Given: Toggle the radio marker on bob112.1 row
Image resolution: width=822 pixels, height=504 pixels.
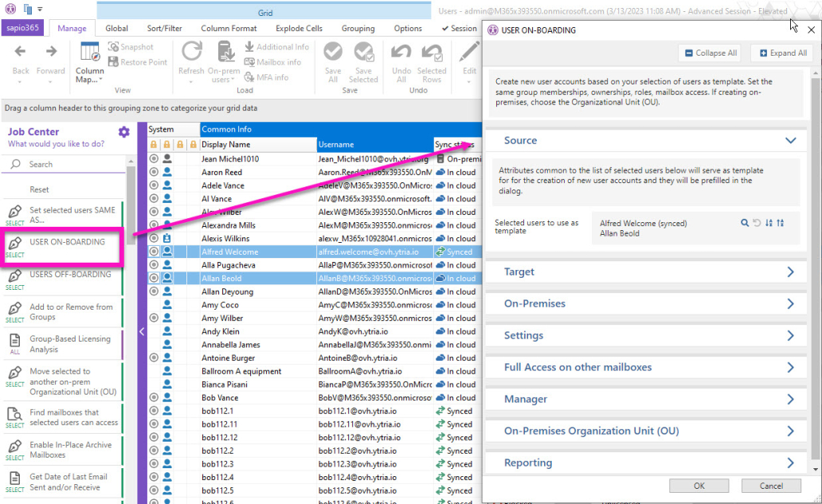Looking at the screenshot, I should coord(154,411).
